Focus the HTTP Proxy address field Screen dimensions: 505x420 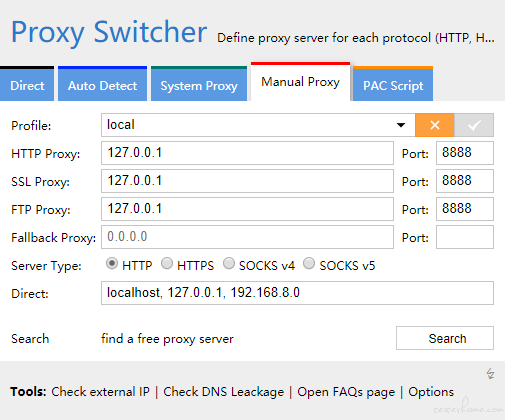click(x=247, y=153)
